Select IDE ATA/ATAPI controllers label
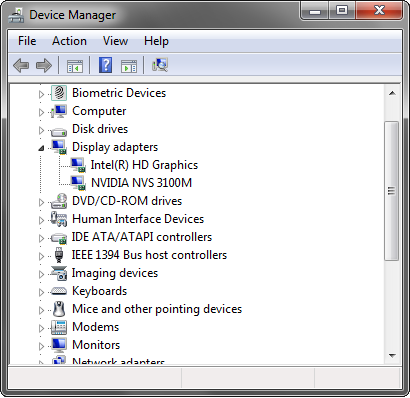This screenshot has width=410, height=398. pos(142,237)
